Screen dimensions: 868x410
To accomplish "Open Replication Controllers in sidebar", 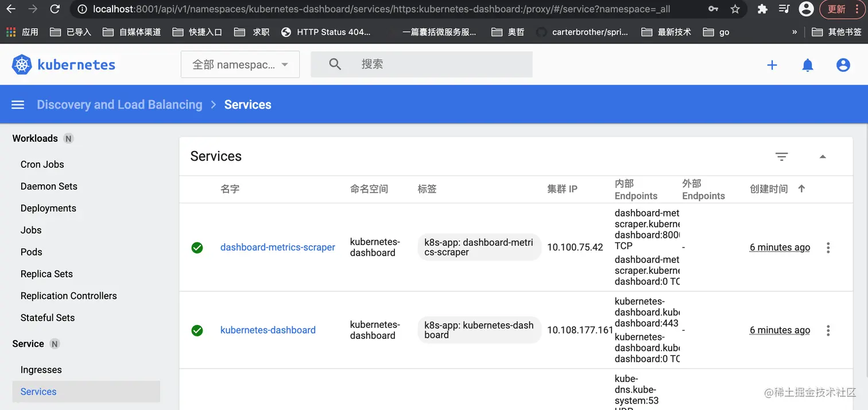I will [69, 296].
